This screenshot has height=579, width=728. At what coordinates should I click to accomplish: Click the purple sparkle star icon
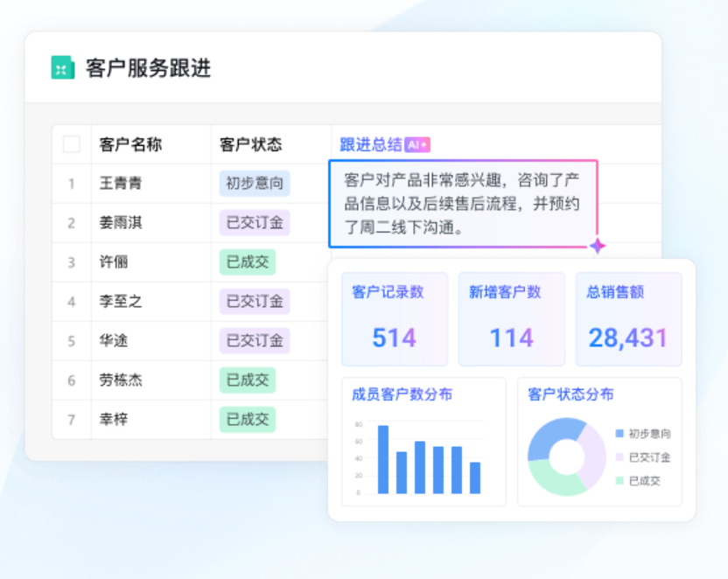[598, 247]
